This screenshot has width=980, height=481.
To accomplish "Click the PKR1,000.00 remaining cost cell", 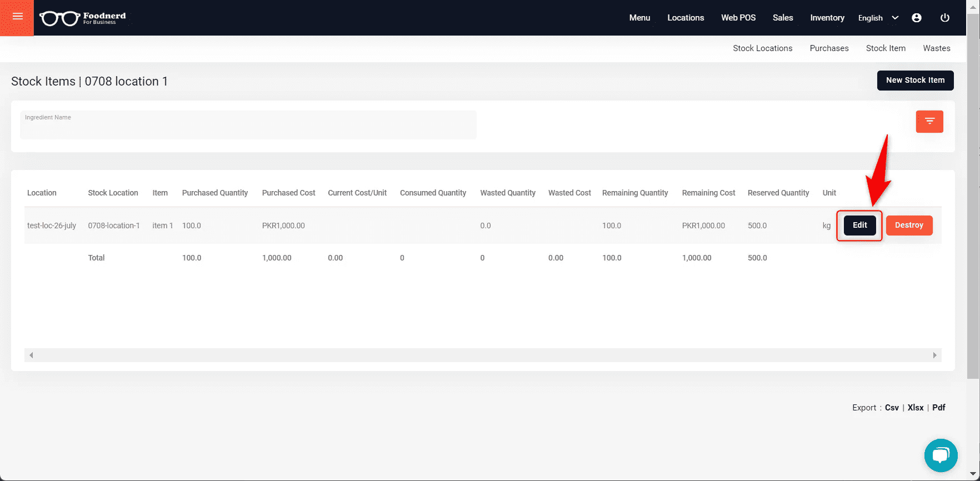I will 703,226.
